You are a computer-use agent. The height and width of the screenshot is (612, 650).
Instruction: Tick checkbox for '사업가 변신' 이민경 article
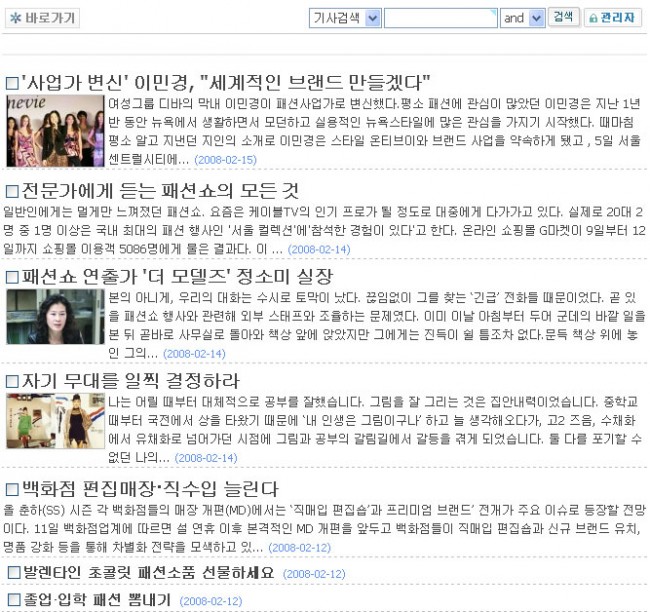12,83
